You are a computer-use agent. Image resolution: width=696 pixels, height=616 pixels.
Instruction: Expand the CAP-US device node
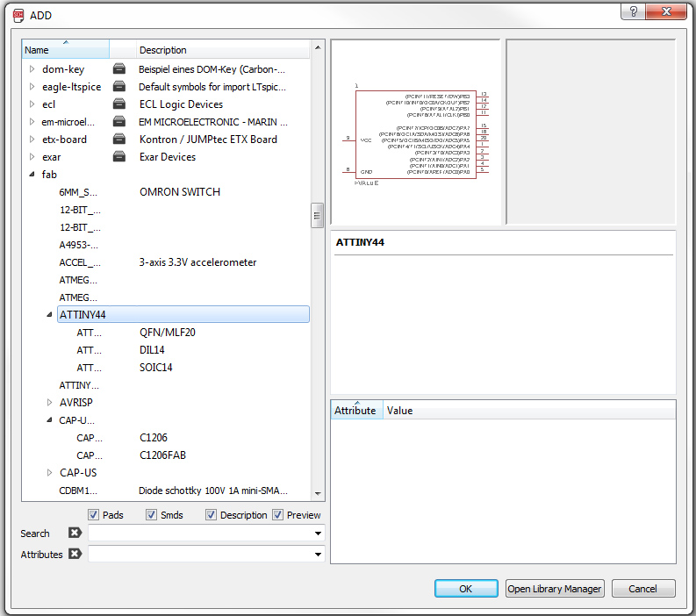pos(49,473)
